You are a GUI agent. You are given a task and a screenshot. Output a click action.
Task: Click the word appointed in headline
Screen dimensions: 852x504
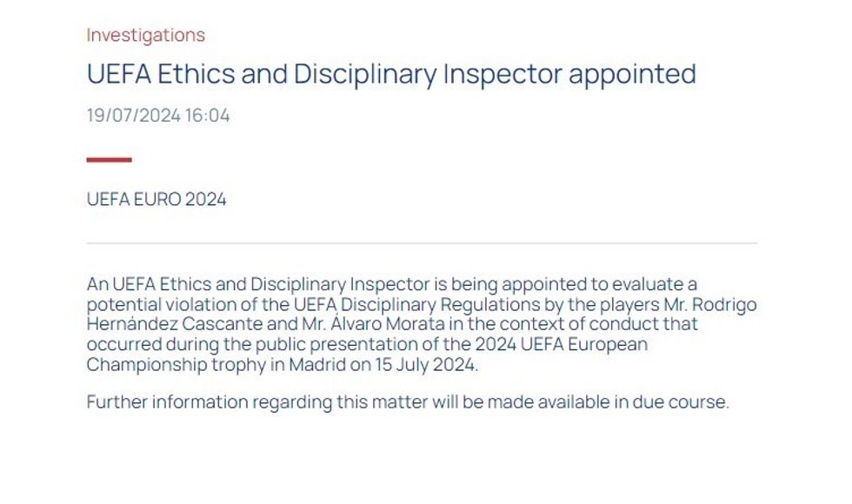(633, 74)
